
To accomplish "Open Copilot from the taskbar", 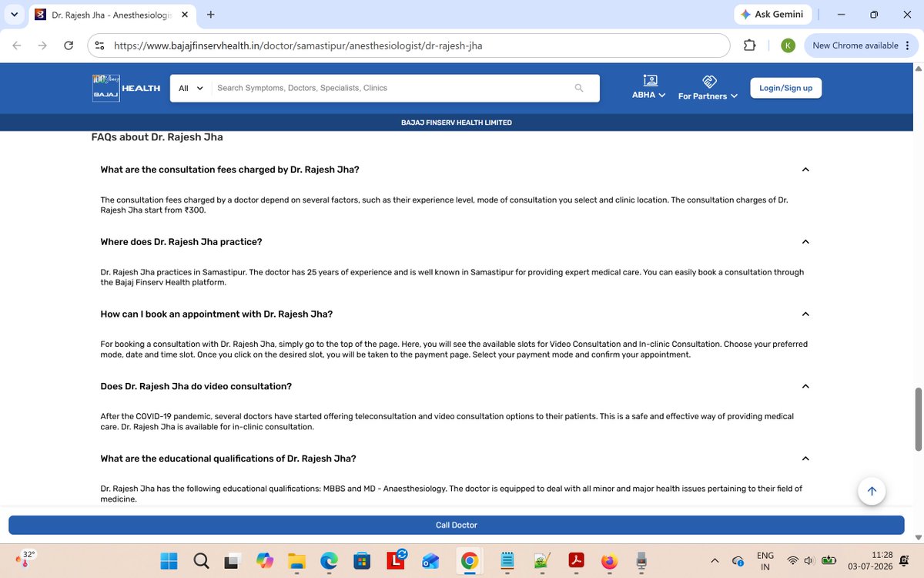I will (x=265, y=560).
